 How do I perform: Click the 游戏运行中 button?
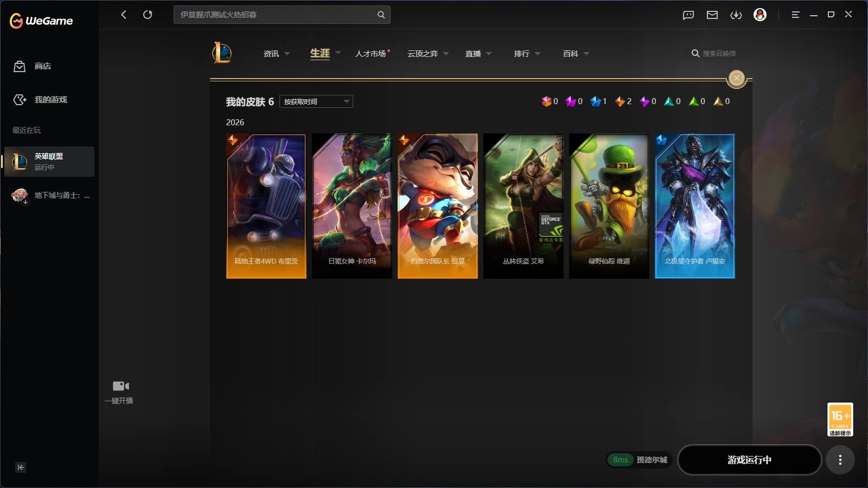point(750,460)
